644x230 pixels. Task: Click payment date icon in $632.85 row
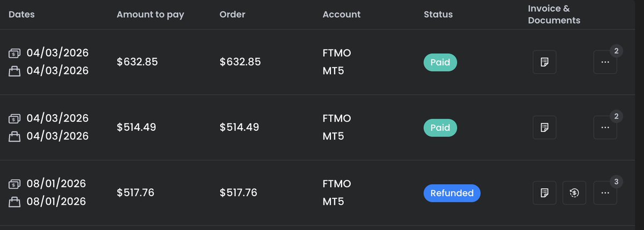point(15,53)
